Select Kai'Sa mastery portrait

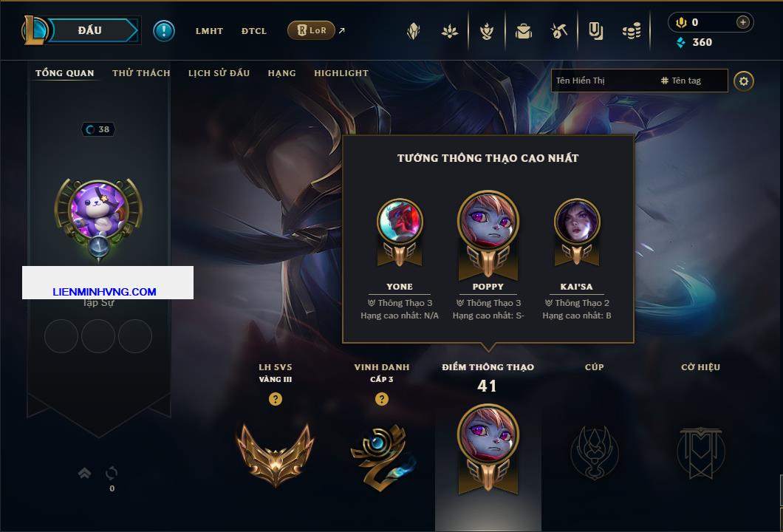point(577,221)
